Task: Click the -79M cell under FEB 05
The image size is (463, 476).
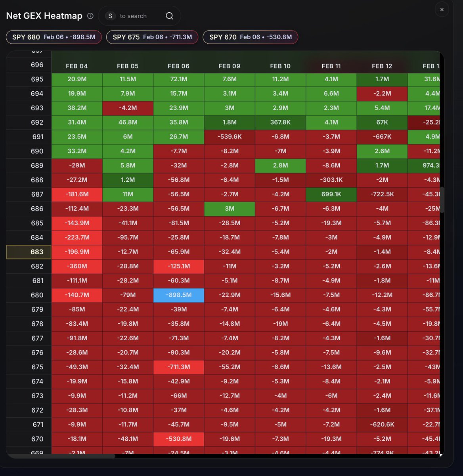Action: [128, 295]
